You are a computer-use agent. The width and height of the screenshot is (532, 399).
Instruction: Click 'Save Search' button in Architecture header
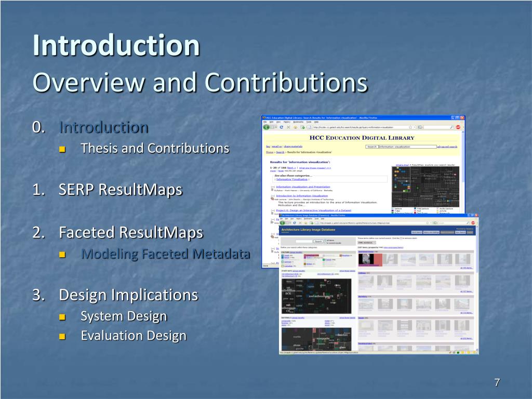(417, 232)
